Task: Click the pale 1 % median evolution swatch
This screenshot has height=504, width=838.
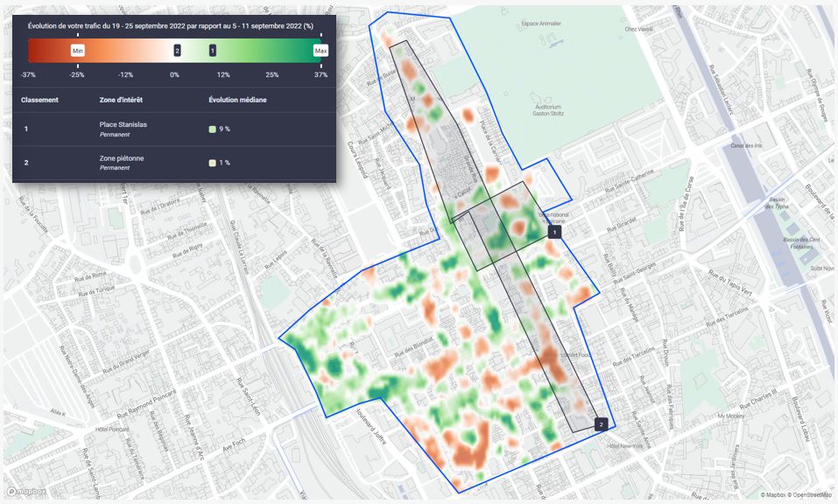Action: pos(212,163)
